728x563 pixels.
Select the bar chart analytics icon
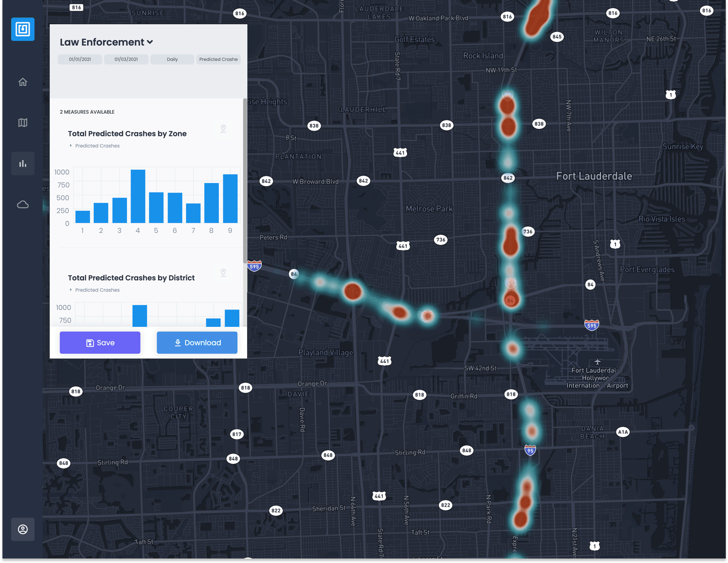(23, 163)
